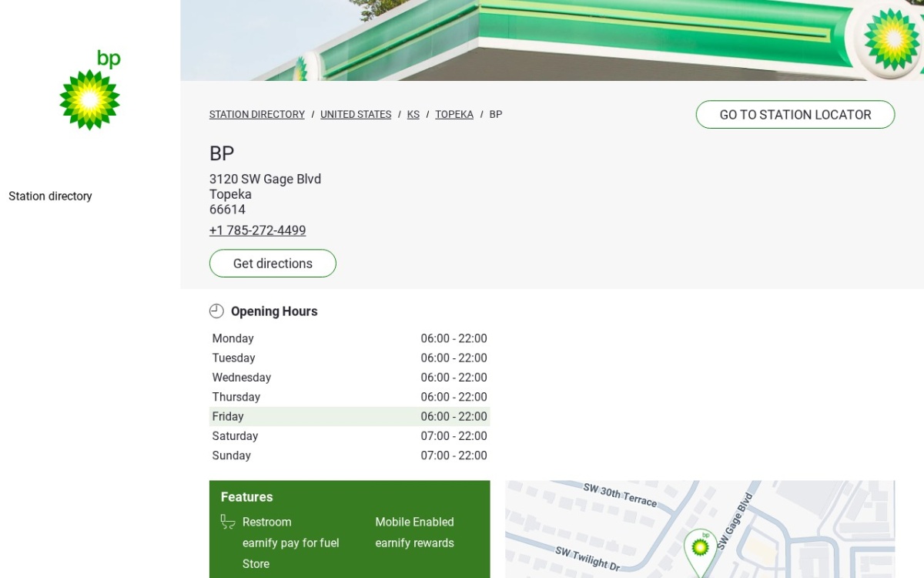This screenshot has width=924, height=578.
Task: Click the clock icon beside Opening Hours
Action: (216, 311)
